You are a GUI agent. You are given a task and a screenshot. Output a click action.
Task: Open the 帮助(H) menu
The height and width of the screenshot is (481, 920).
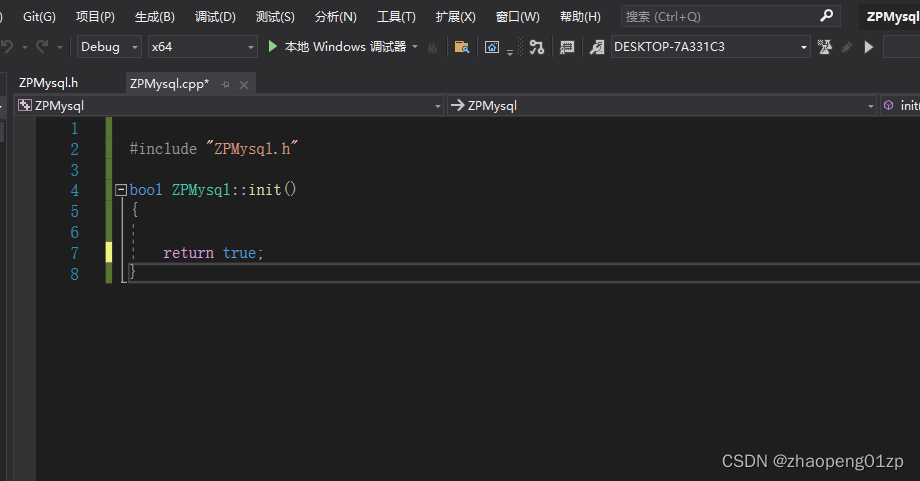click(580, 16)
